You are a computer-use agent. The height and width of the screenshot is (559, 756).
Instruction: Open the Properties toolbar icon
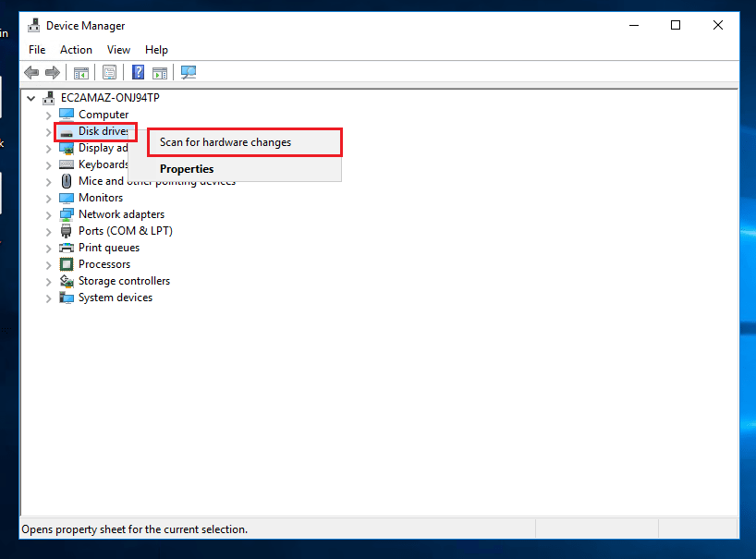(109, 73)
